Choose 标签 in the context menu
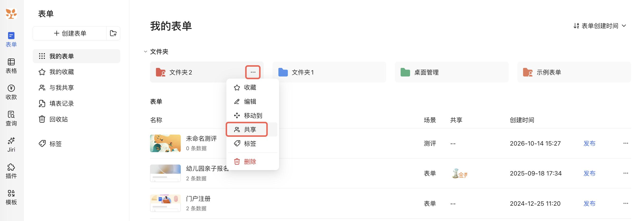Viewport: 644px width, 221px height. [x=252, y=143]
